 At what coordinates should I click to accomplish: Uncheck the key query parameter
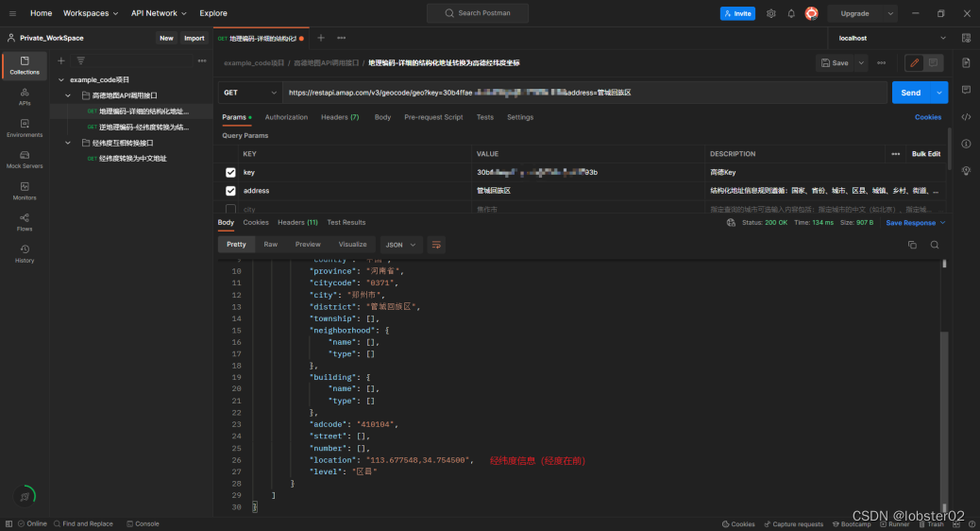coord(230,172)
